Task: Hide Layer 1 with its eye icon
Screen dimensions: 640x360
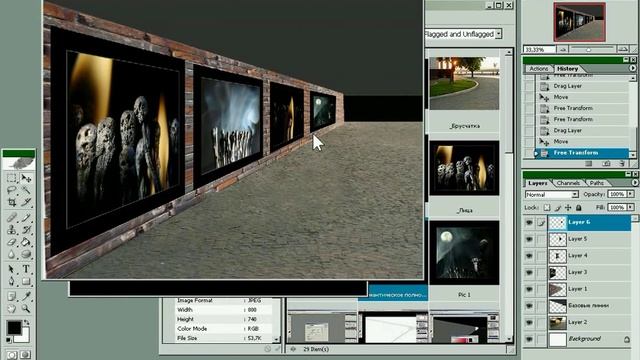Action: pyautogui.click(x=529, y=289)
